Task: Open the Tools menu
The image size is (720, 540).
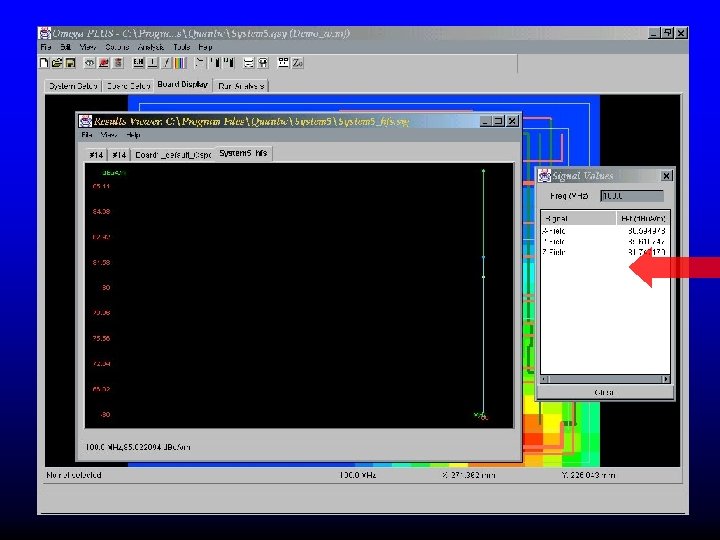Action: [x=182, y=47]
